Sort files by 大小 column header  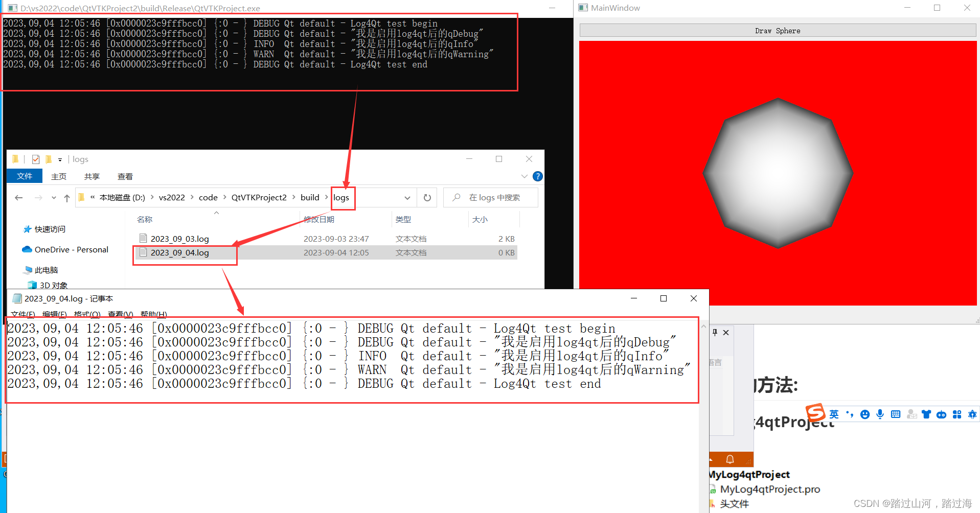click(x=480, y=219)
